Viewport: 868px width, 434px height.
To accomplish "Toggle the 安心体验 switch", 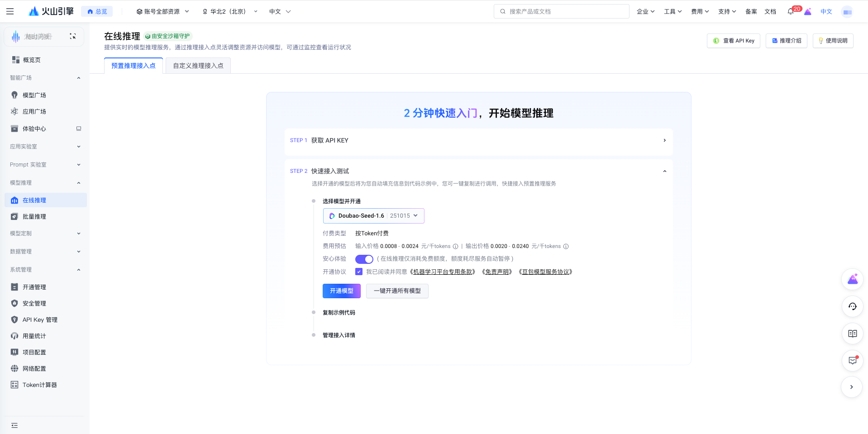I will pos(364,259).
